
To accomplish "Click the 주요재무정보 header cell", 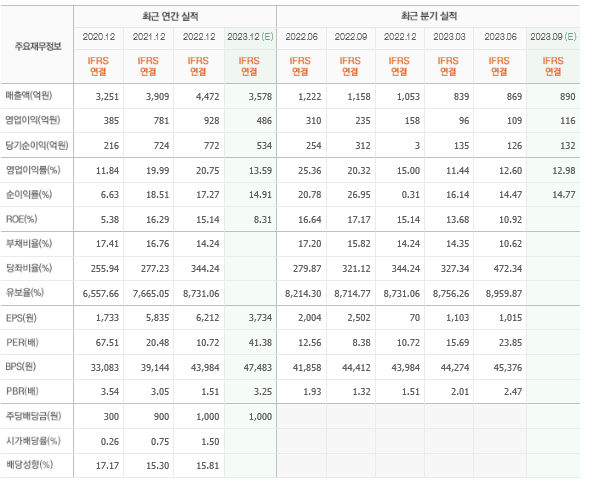I will click(38, 46).
